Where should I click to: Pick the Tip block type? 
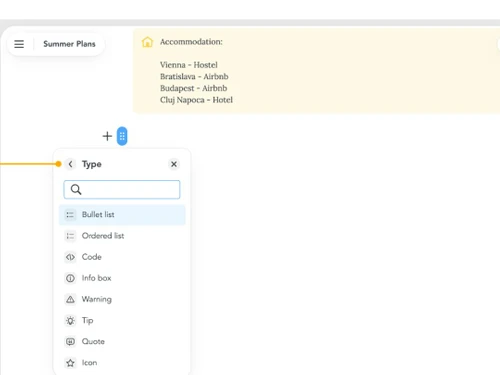pyautogui.click(x=122, y=320)
